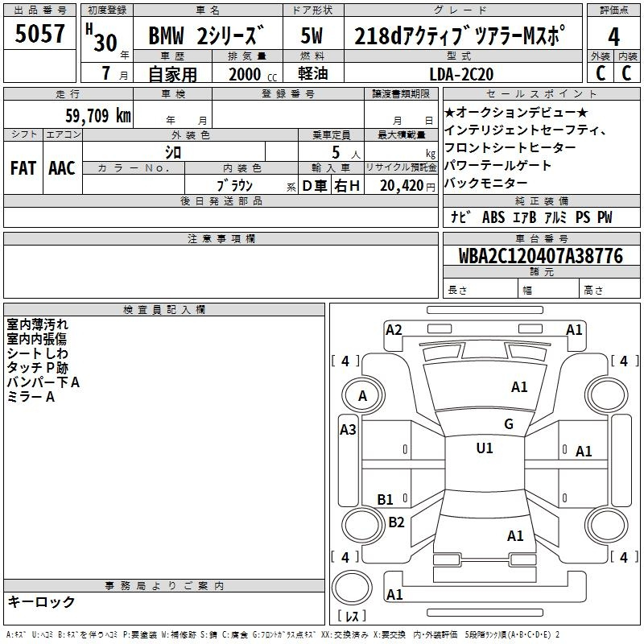Click the G windshield mark on diagram

click(x=509, y=424)
